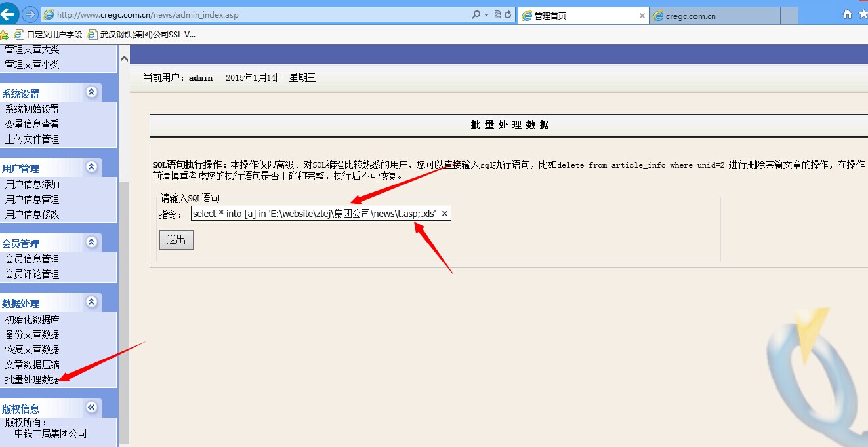Click the 送出 submit button
Image resolution: width=868 pixels, height=447 pixels.
176,239
